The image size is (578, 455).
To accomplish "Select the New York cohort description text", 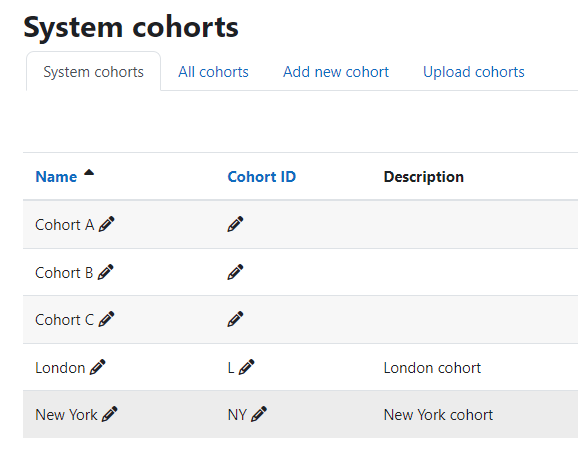I will coord(438,415).
